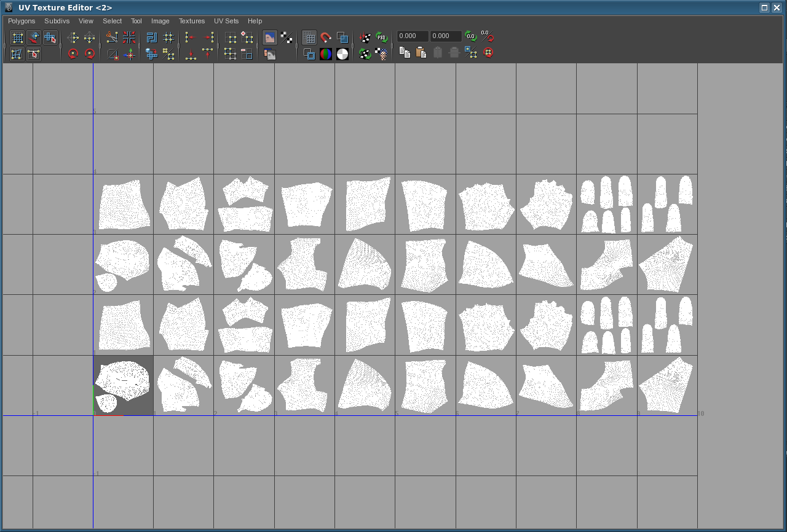787x532 pixels.
Task: Select the Move UV Shell tool
Action: (x=34, y=37)
